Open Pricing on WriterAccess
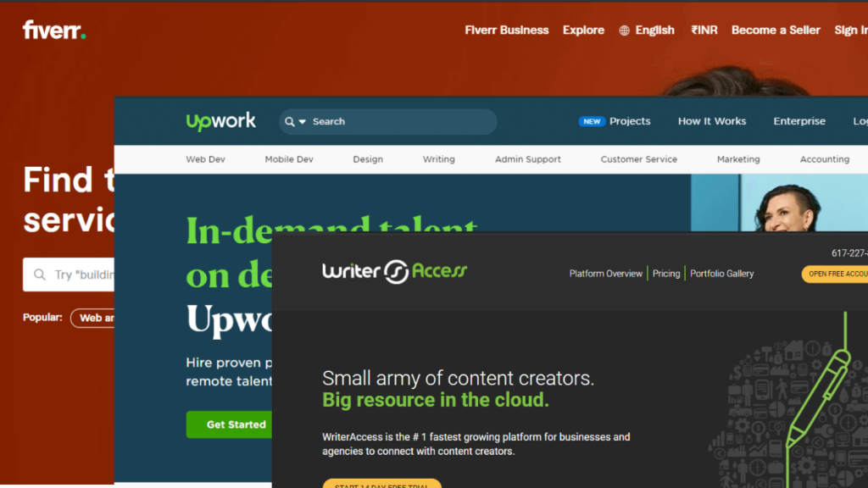This screenshot has width=868, height=488. click(666, 274)
